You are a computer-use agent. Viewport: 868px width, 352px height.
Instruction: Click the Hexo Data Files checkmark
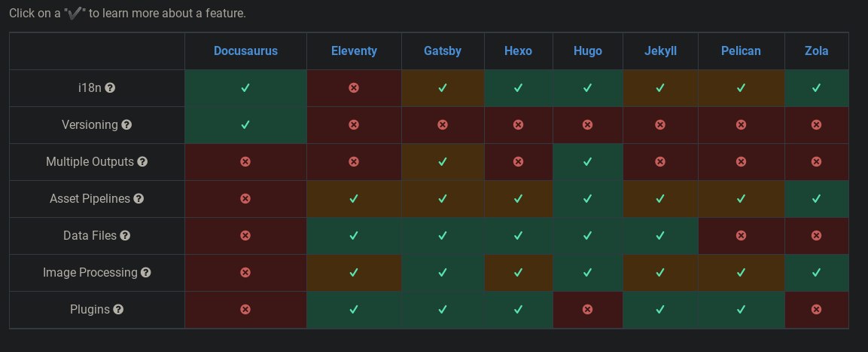518,236
